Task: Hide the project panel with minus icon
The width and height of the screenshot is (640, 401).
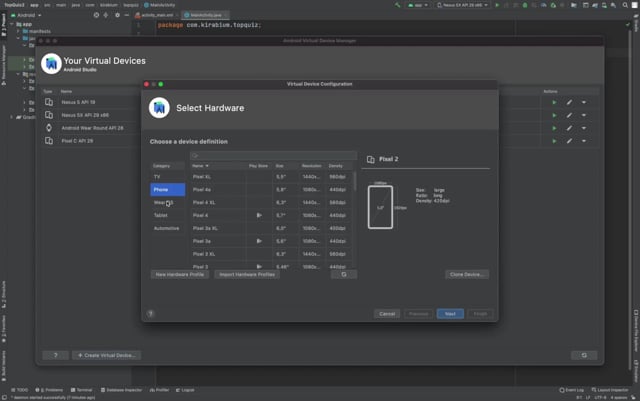Action: 127,15
